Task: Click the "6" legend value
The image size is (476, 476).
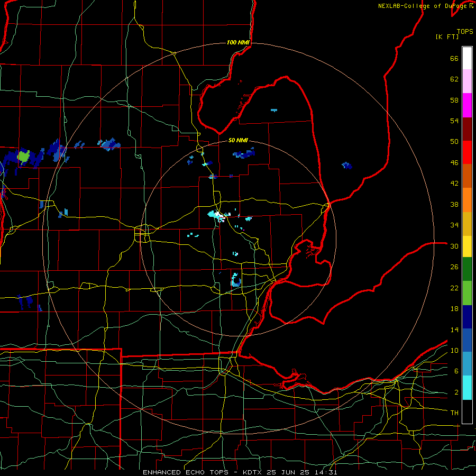Action: coord(456,371)
